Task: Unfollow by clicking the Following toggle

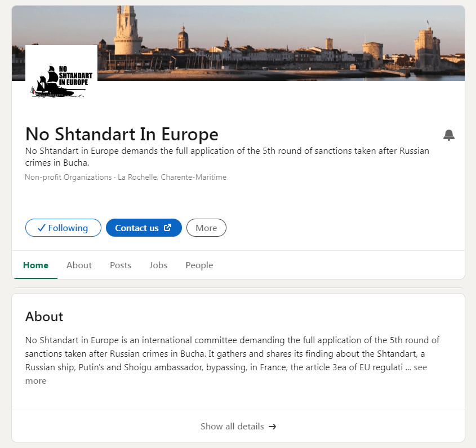Action: click(x=63, y=228)
